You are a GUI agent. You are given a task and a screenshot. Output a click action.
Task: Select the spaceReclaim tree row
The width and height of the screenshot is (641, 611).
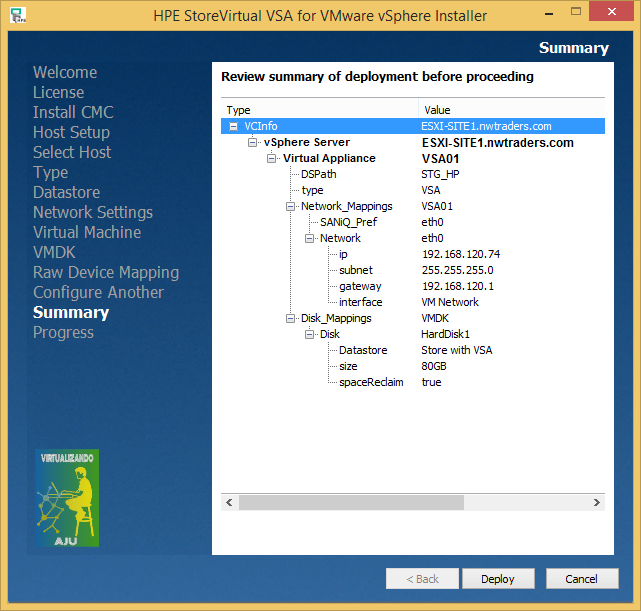[x=370, y=382]
